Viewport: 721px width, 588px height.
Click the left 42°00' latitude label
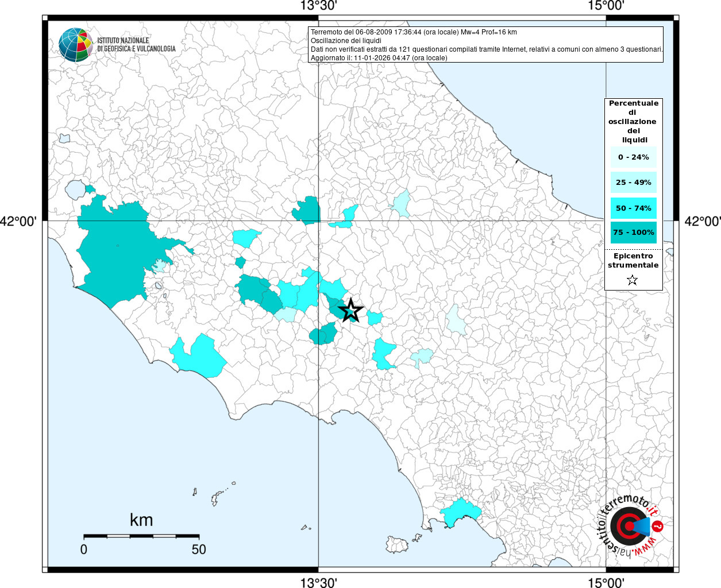18,221
